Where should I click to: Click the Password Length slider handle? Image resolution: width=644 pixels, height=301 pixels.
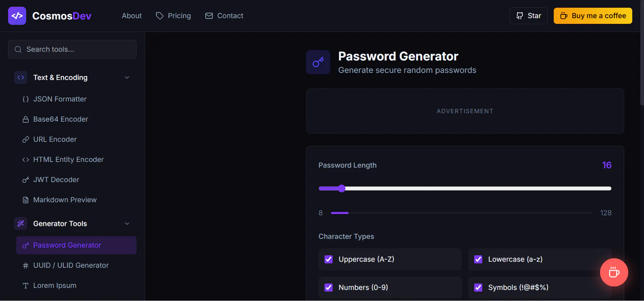pos(342,188)
